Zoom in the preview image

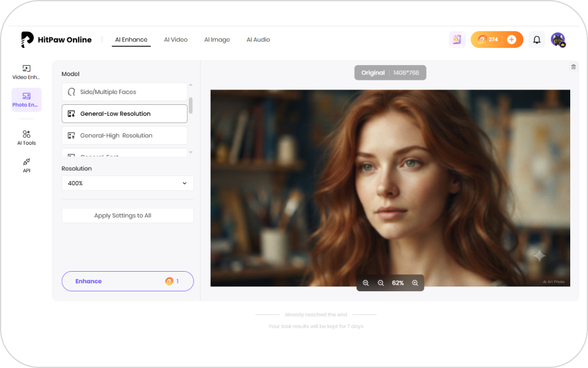tap(415, 283)
